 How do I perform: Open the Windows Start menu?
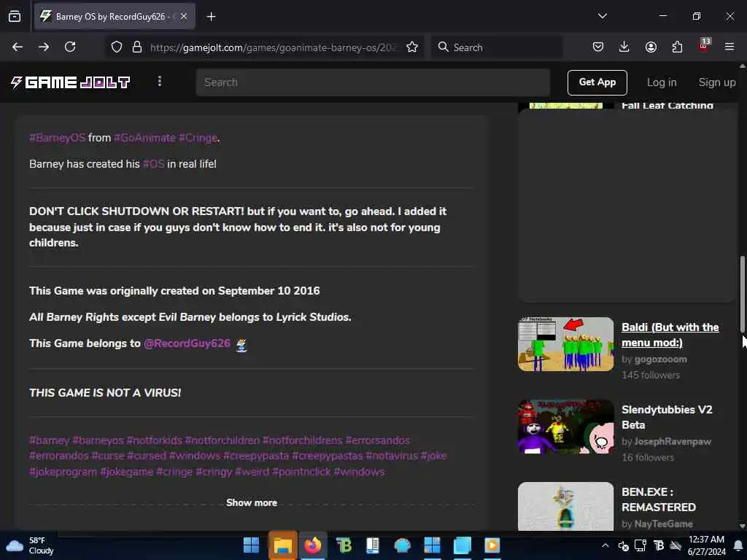click(x=251, y=545)
